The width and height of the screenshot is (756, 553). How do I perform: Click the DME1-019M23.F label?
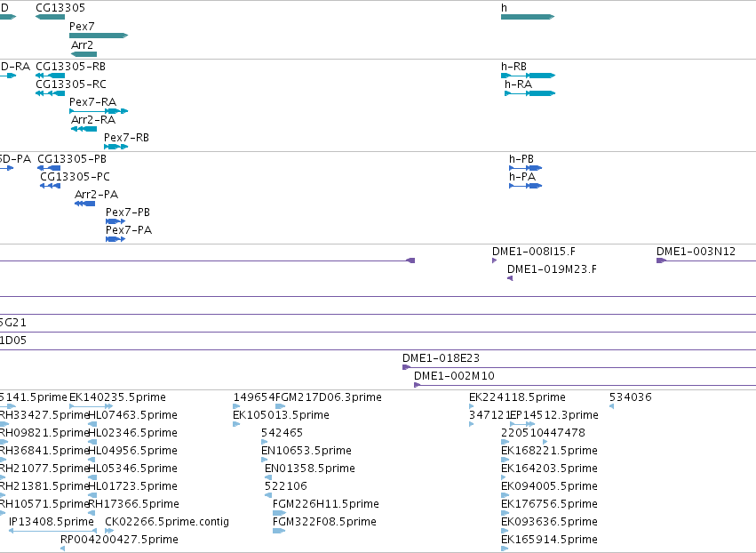click(x=552, y=269)
